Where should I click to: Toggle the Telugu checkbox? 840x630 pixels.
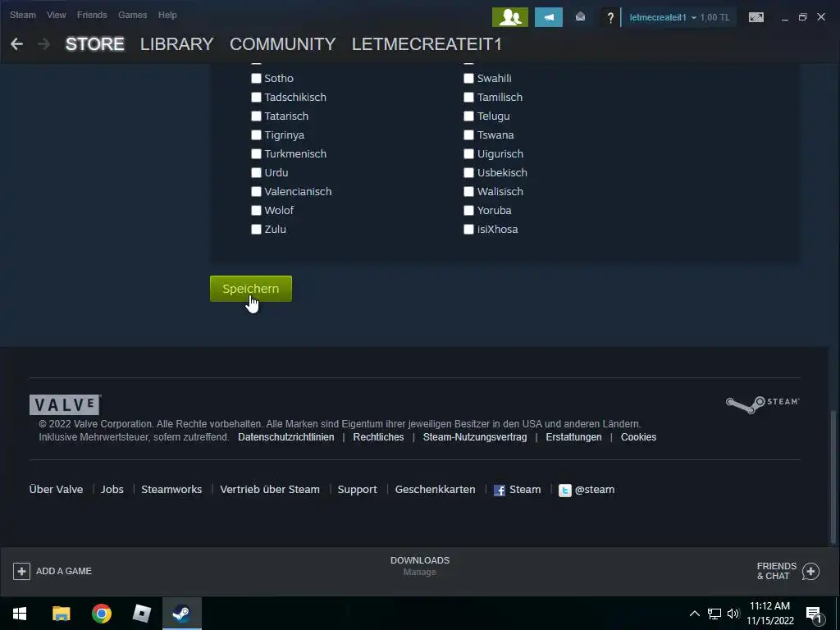[468, 116]
